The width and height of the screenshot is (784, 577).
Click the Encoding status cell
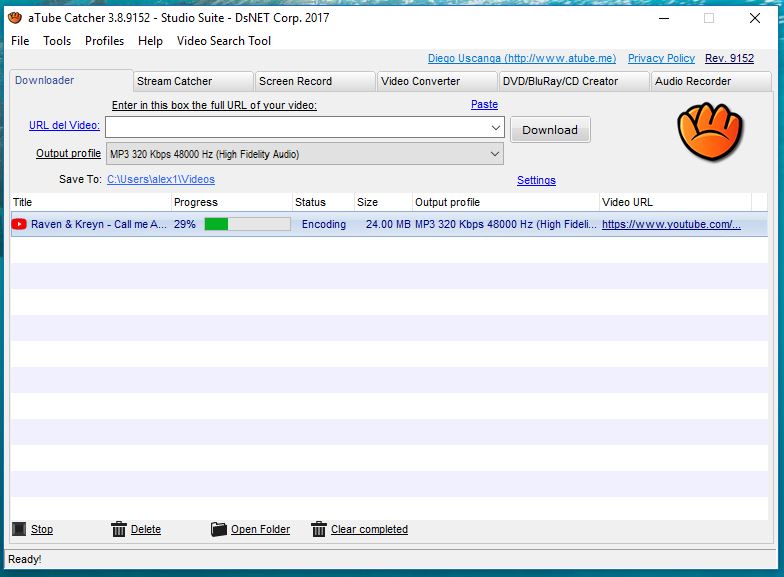pyautogui.click(x=324, y=224)
